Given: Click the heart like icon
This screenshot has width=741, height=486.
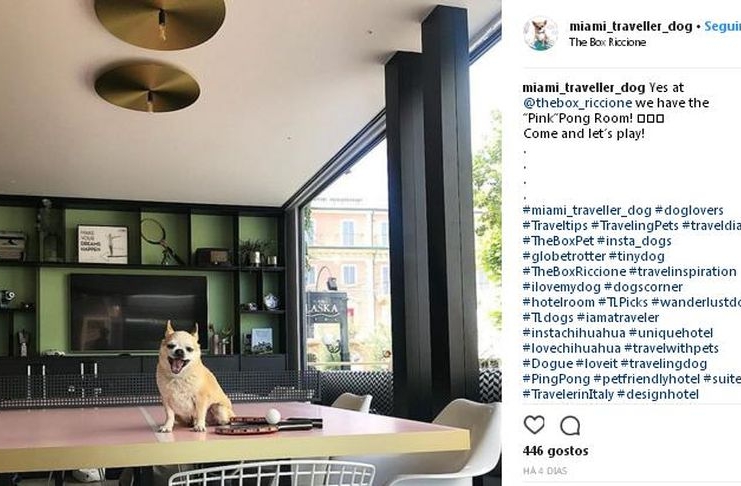Looking at the screenshot, I should [534, 425].
